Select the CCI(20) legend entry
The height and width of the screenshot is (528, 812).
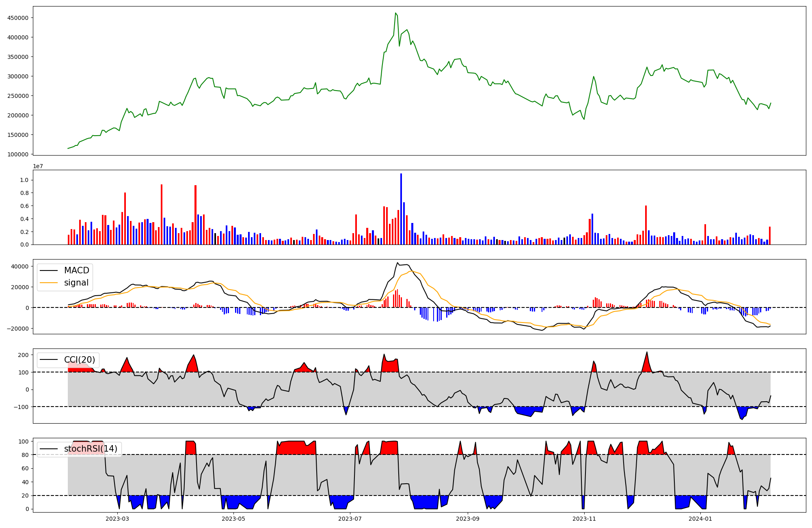point(79,360)
